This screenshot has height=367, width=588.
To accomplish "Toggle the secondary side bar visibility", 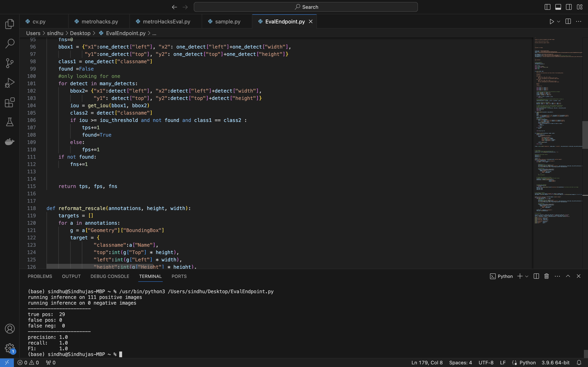I will 569,7.
